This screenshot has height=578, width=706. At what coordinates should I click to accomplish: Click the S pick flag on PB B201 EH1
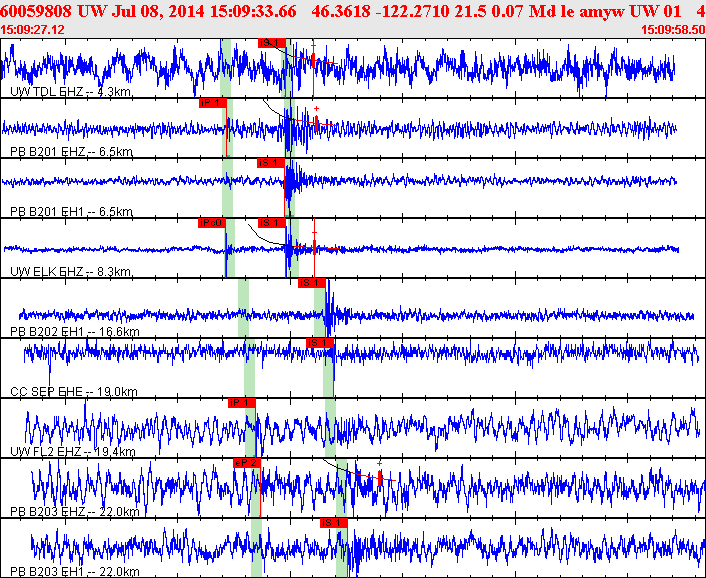pos(271,163)
